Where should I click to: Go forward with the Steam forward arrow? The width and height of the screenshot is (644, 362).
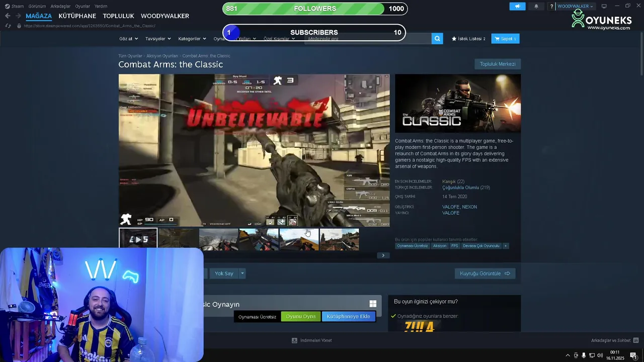18,16
